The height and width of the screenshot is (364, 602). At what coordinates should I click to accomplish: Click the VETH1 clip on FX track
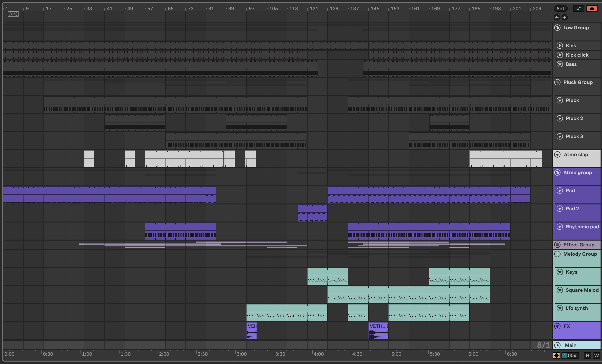378,326
